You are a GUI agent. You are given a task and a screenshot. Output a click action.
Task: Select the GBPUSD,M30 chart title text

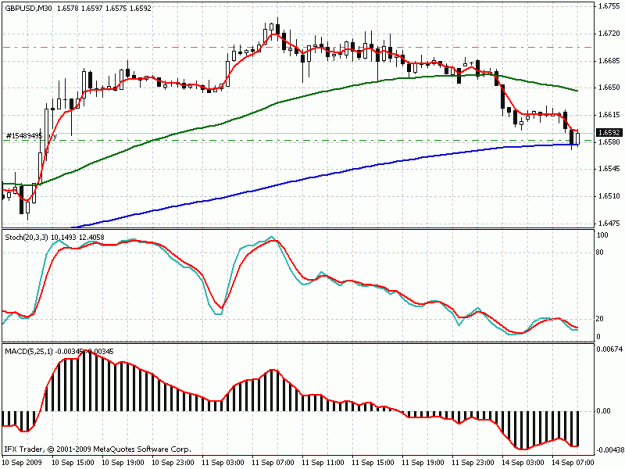point(28,8)
